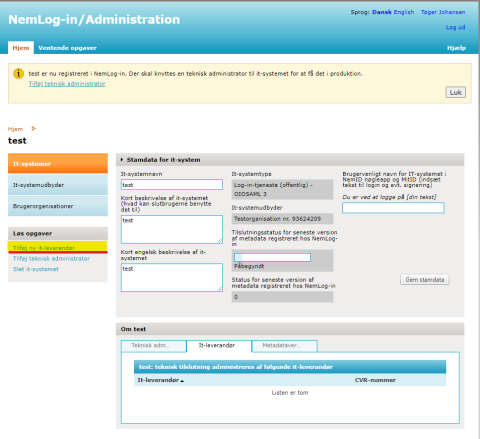
Task: Click the Tilføj teknisk administrator link in the notification
Action: [x=67, y=84]
